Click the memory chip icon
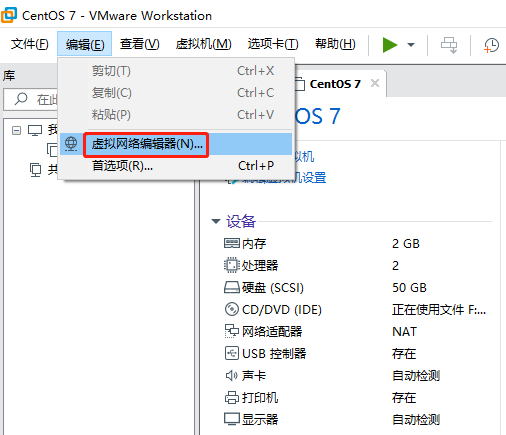 click(x=231, y=243)
